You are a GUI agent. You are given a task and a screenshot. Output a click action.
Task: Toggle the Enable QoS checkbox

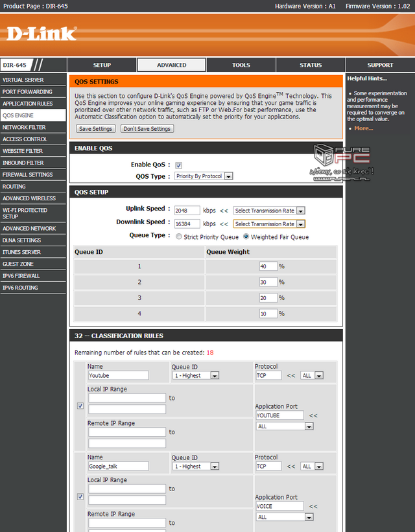178,165
